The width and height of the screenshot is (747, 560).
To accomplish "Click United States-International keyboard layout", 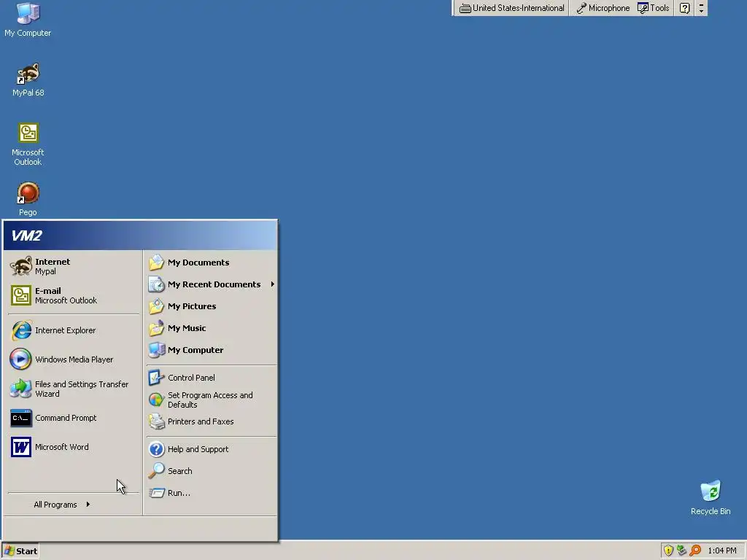I will coord(511,8).
